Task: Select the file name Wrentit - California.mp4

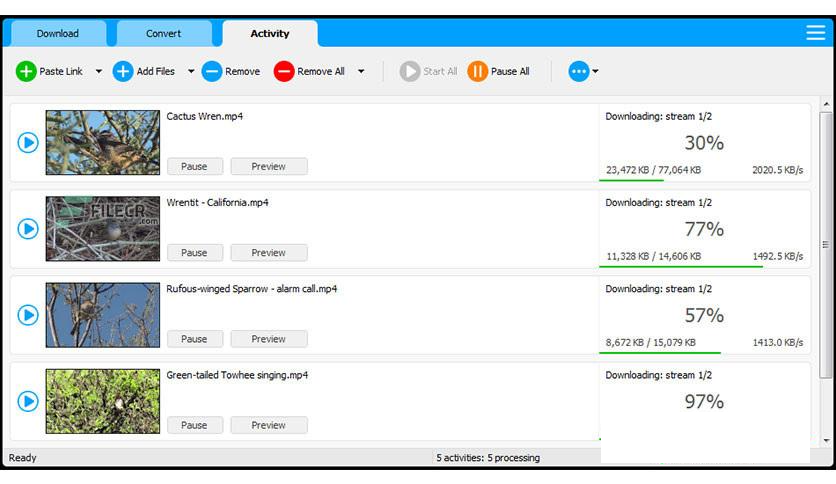Action: [x=218, y=203]
